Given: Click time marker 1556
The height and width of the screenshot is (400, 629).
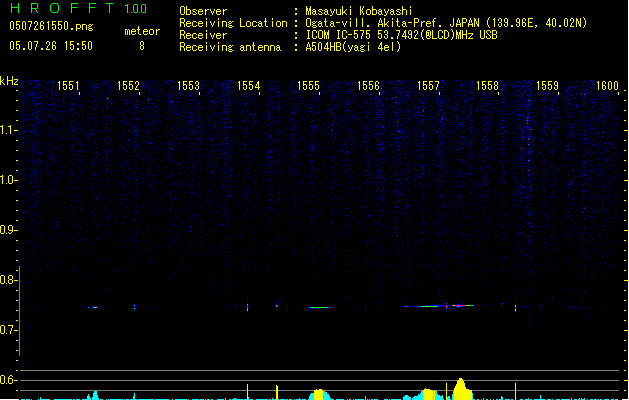Looking at the screenshot, I should click(x=368, y=86).
